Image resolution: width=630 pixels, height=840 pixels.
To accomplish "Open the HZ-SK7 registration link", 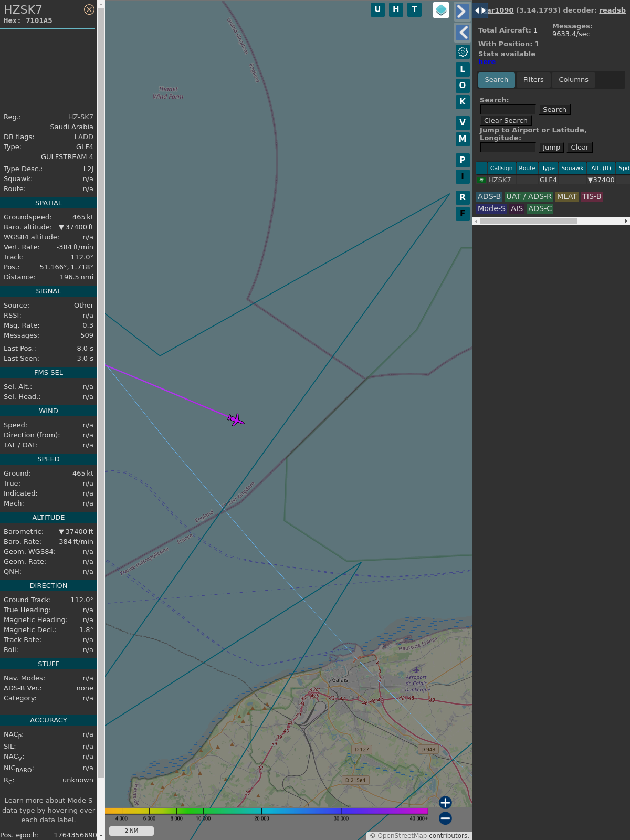I will click(x=80, y=117).
